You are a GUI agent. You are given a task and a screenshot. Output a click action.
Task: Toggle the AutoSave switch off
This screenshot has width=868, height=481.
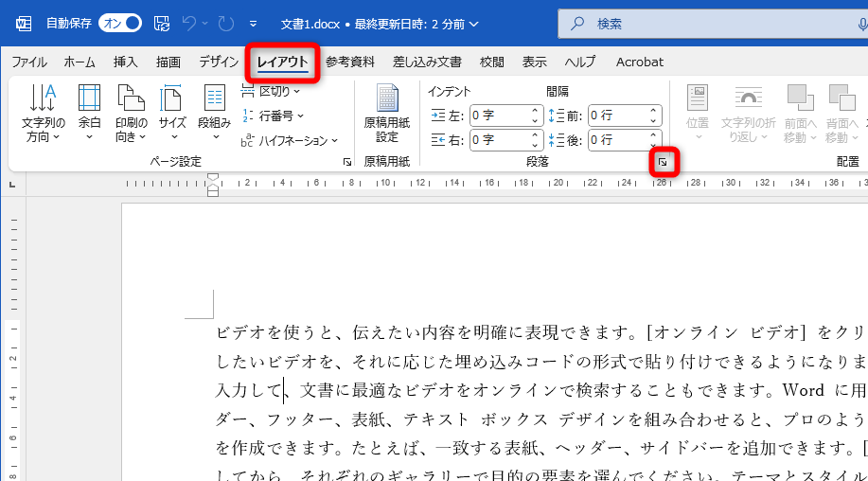click(x=120, y=24)
